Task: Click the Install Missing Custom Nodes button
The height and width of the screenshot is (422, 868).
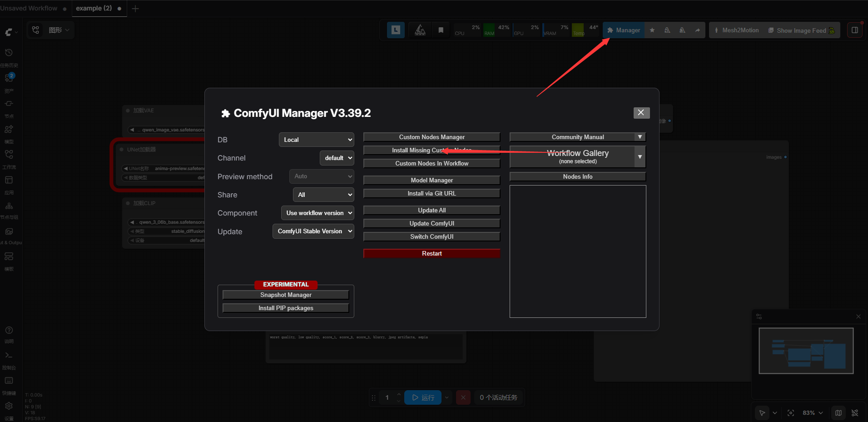Action: pos(432,150)
